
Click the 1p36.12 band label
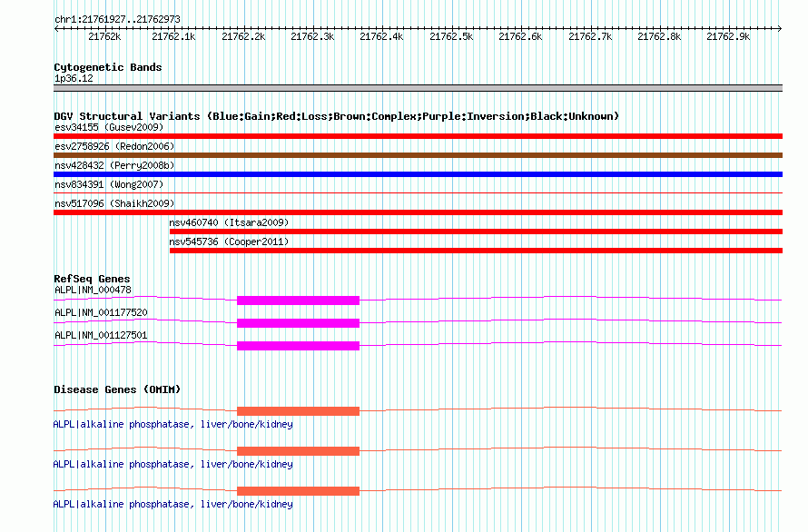click(74, 78)
